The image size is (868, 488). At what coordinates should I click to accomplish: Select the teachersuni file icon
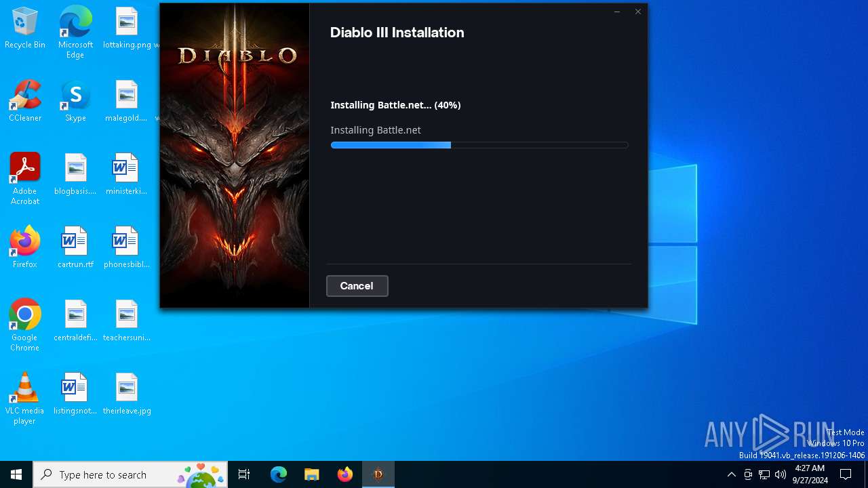[127, 321]
